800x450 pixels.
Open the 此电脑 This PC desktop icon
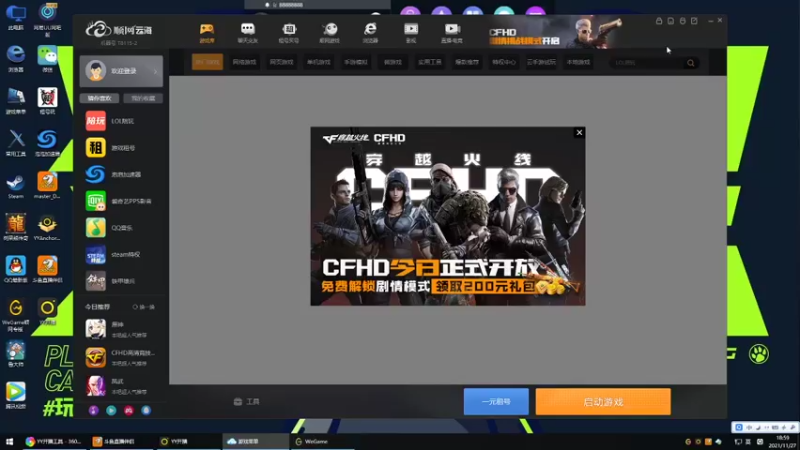[16, 18]
